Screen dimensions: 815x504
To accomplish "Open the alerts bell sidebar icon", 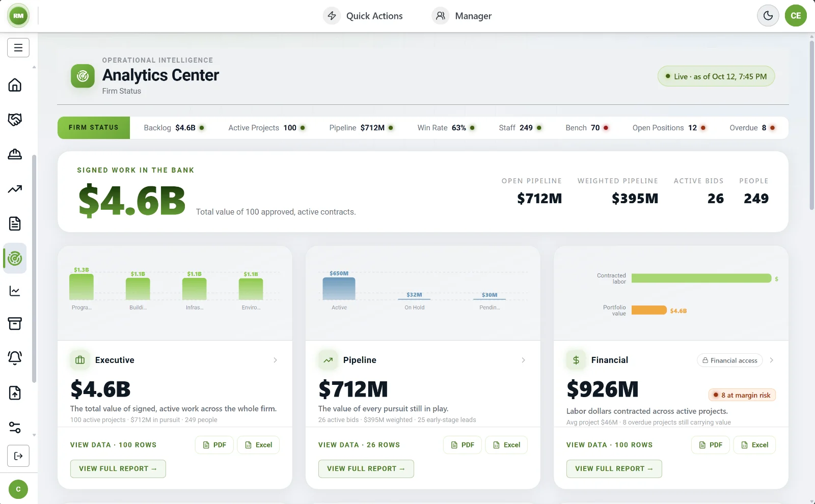I will click(x=15, y=358).
